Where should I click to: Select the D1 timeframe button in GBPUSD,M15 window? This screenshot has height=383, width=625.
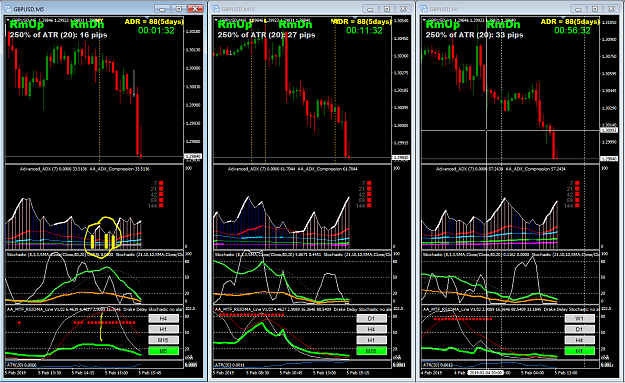pos(371,318)
